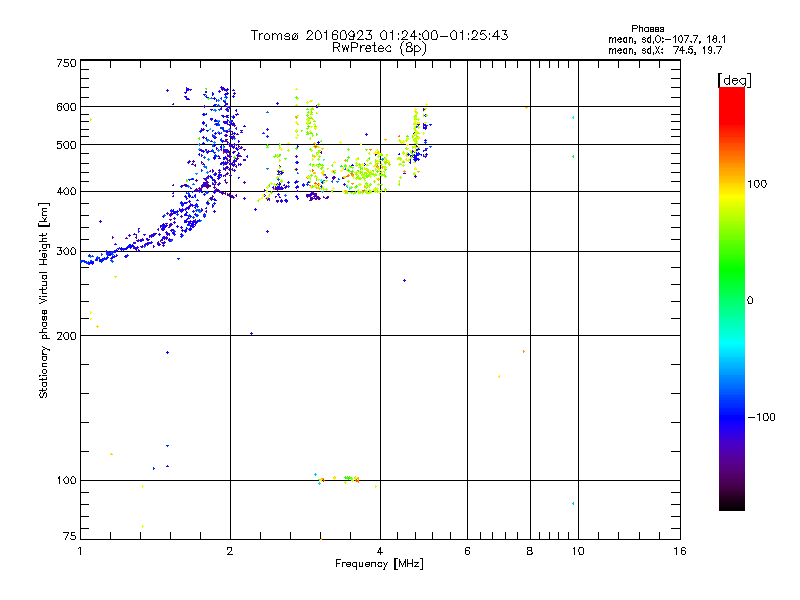Click the colorbar tick label "-100"
The width and height of the screenshot is (800, 600).
[x=761, y=417]
